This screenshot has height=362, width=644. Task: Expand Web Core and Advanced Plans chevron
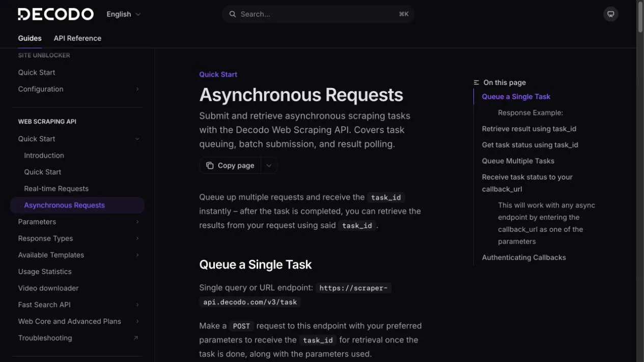click(137, 321)
